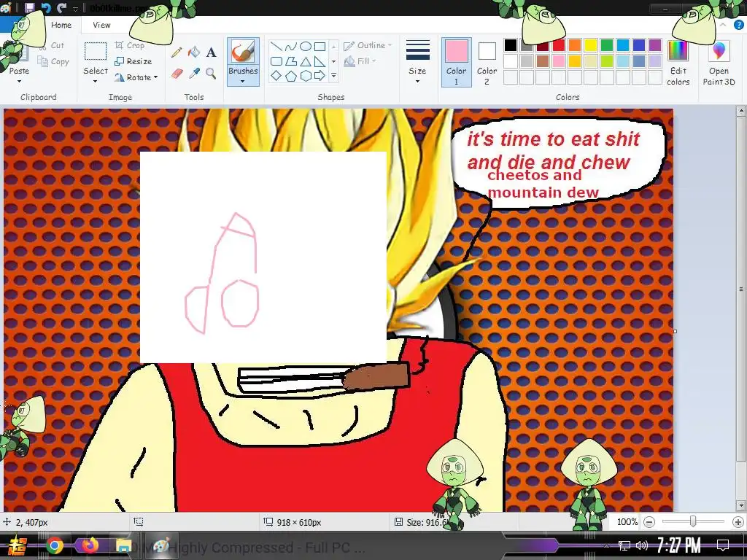This screenshot has height=560, width=747.
Task: Redo the last undone action
Action: coord(61,7)
